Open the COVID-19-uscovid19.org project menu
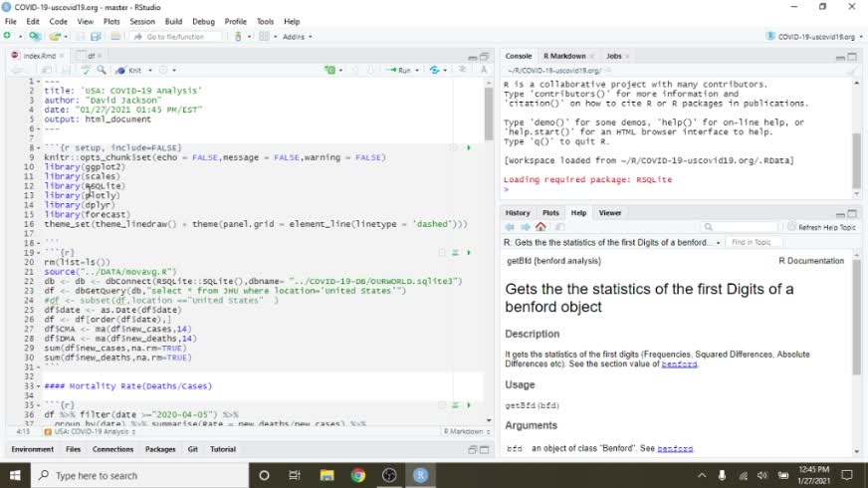 tap(814, 37)
